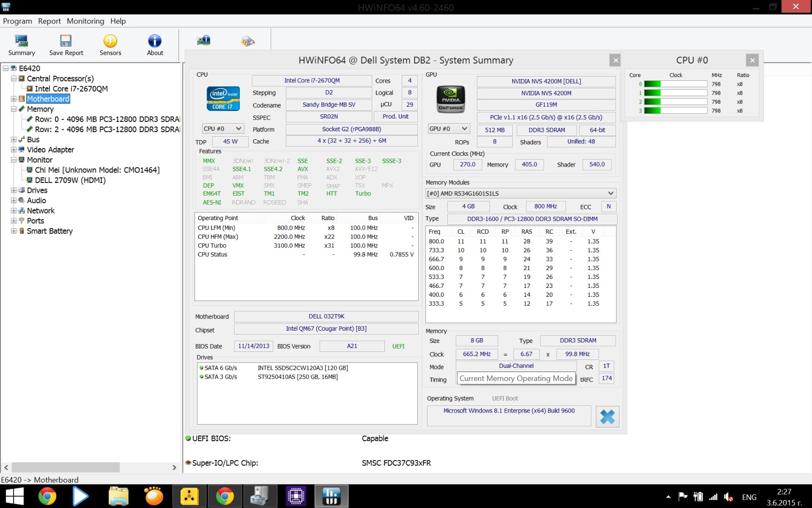
Task: Open the About info icon
Action: click(x=155, y=41)
